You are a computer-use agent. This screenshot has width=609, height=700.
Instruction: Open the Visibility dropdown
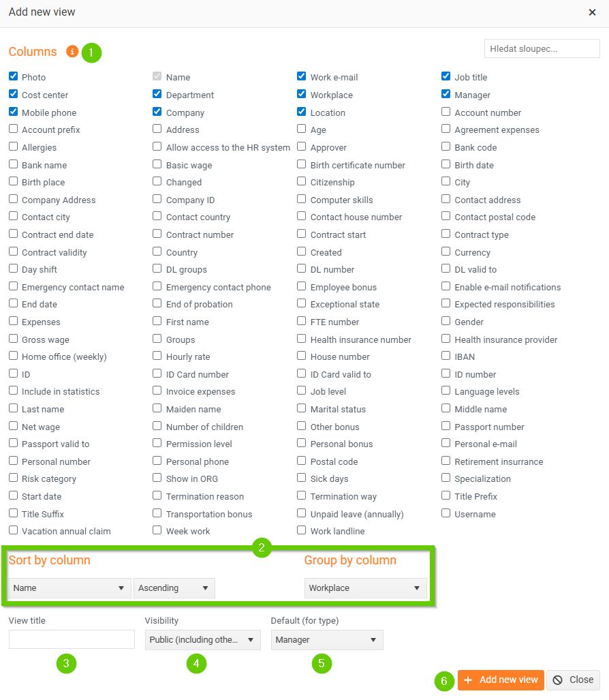click(202, 640)
